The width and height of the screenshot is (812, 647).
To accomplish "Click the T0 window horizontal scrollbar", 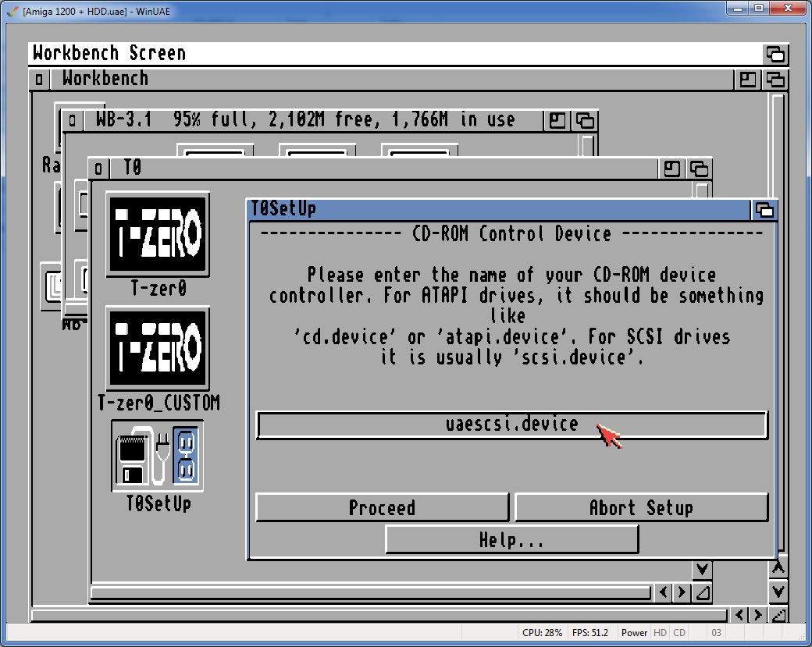I will (371, 592).
